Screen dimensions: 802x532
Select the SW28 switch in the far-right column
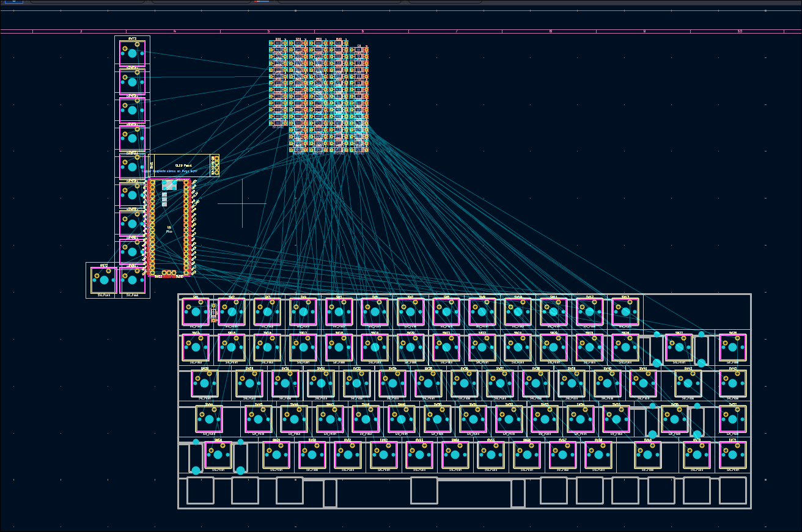click(732, 348)
